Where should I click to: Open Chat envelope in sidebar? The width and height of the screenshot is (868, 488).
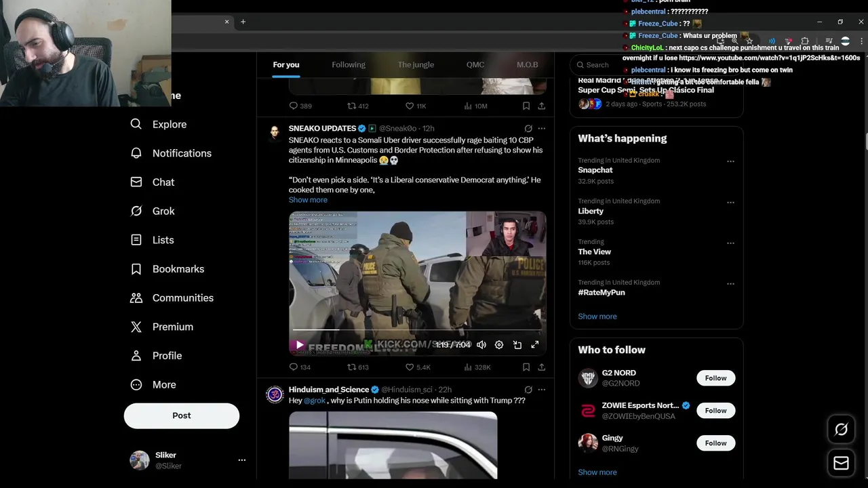tap(153, 182)
